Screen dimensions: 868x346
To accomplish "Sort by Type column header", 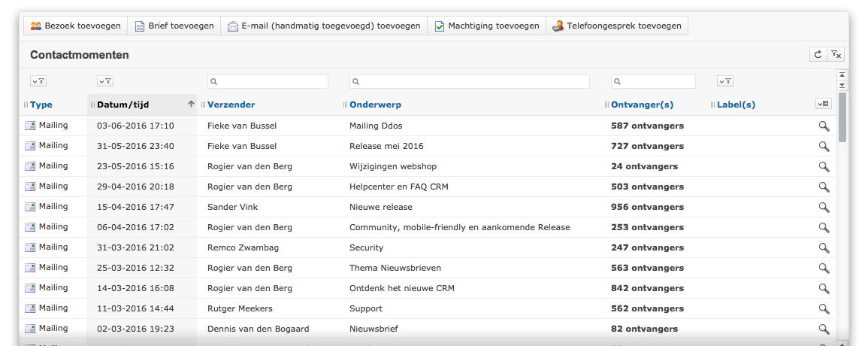I will tap(41, 105).
